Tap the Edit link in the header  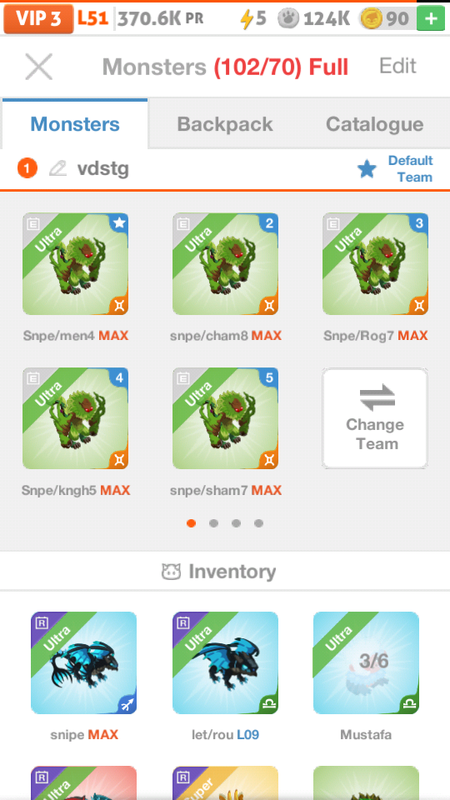[397, 66]
